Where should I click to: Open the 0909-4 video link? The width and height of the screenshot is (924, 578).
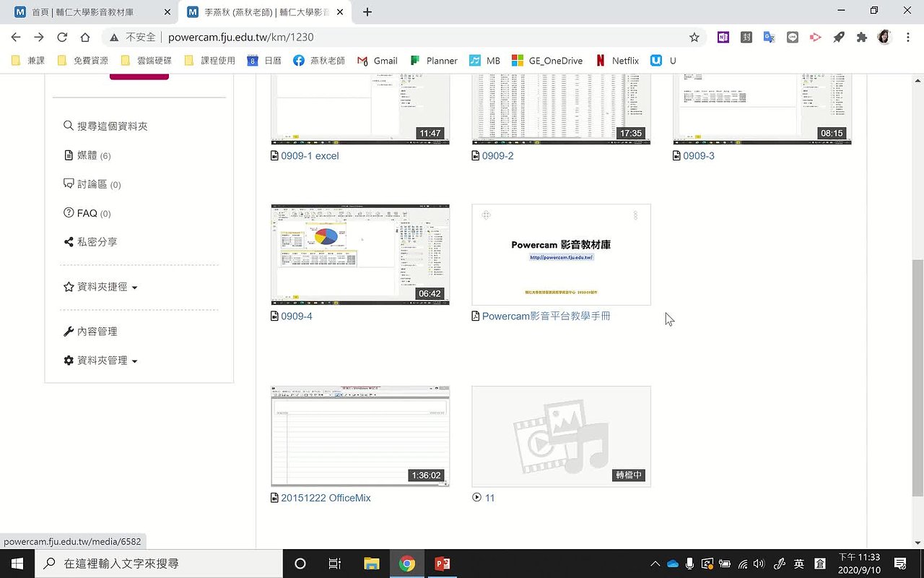click(x=297, y=316)
